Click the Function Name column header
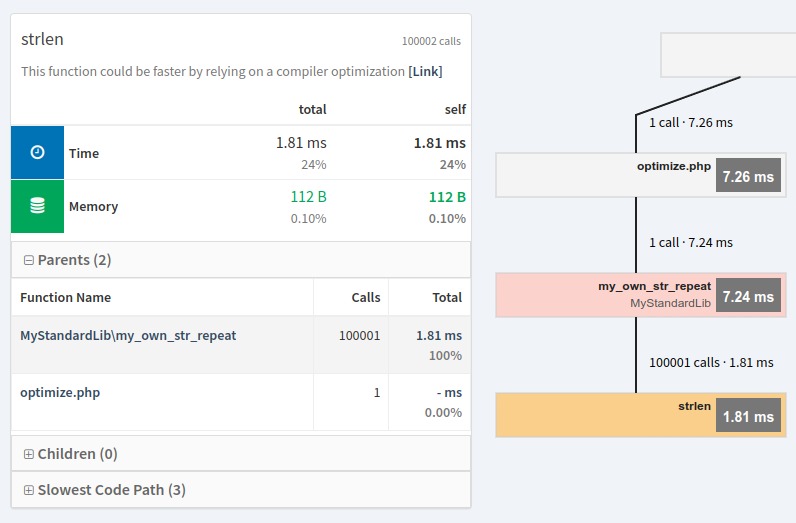Screen dimensions: 796x523 pos(65,298)
